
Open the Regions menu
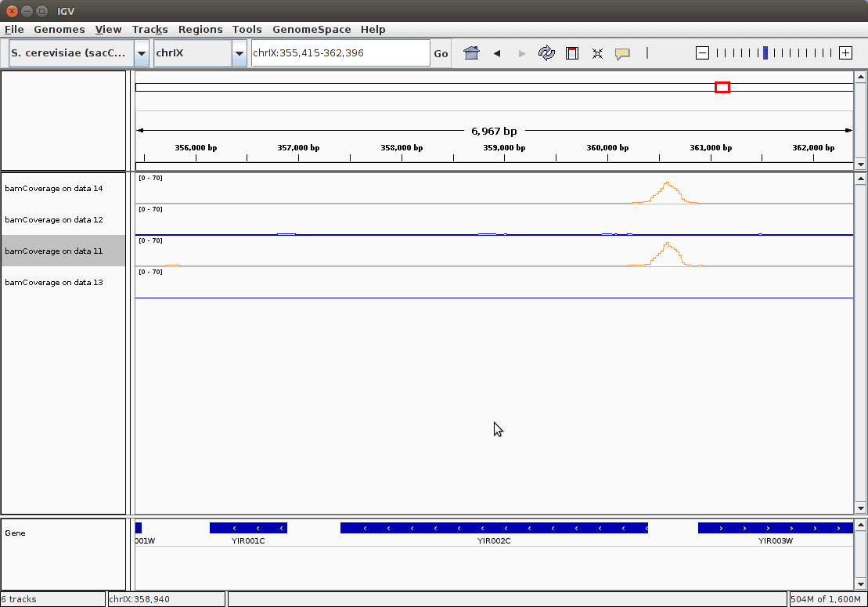click(200, 29)
